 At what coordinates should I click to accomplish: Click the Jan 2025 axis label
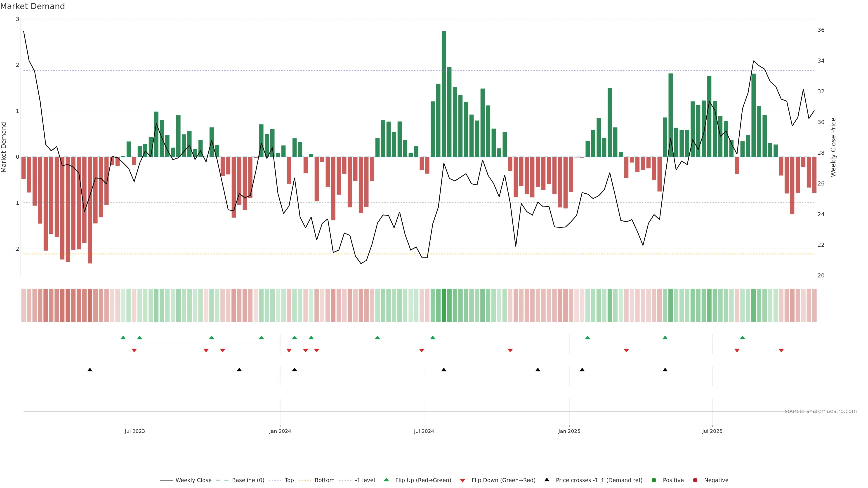tap(569, 431)
